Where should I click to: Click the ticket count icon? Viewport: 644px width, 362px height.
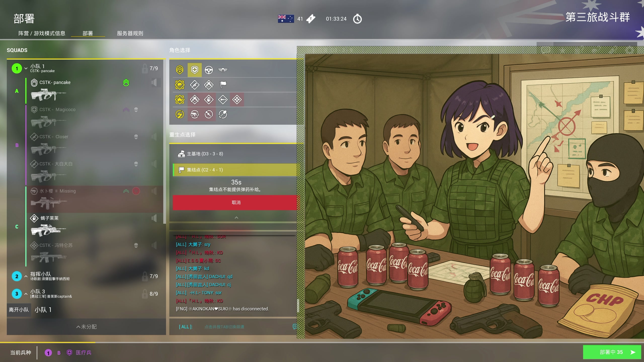click(311, 19)
